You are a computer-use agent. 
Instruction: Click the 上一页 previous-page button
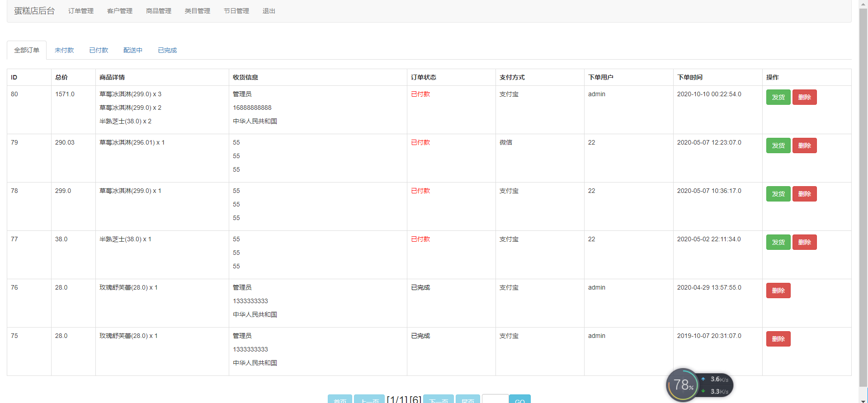pyautogui.click(x=369, y=399)
